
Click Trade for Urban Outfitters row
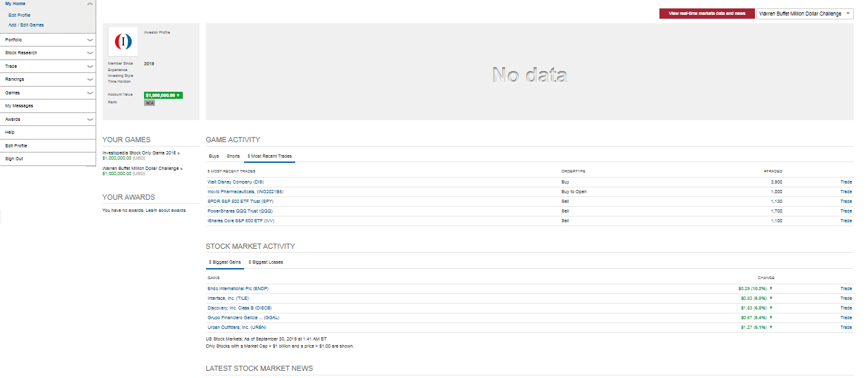[846, 328]
